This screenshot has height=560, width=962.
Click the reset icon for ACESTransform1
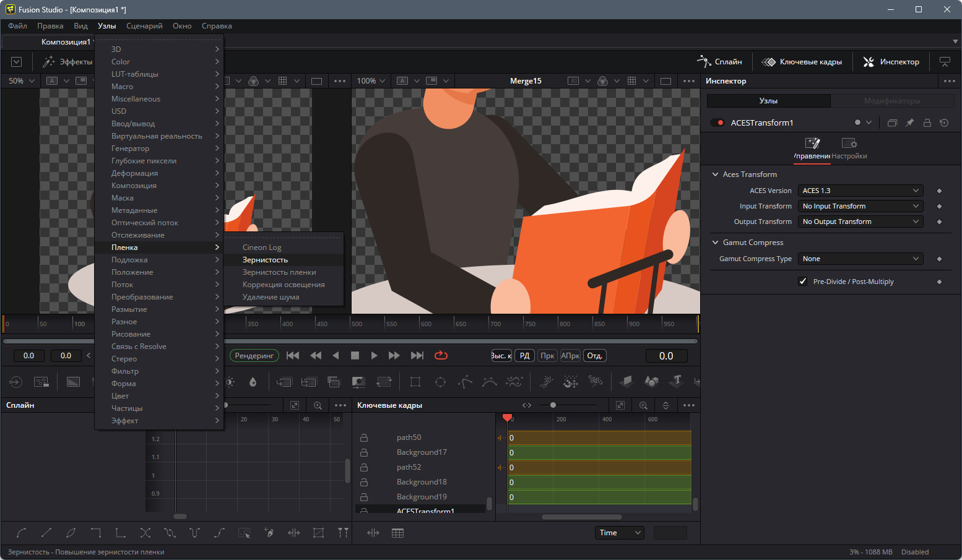click(x=944, y=123)
